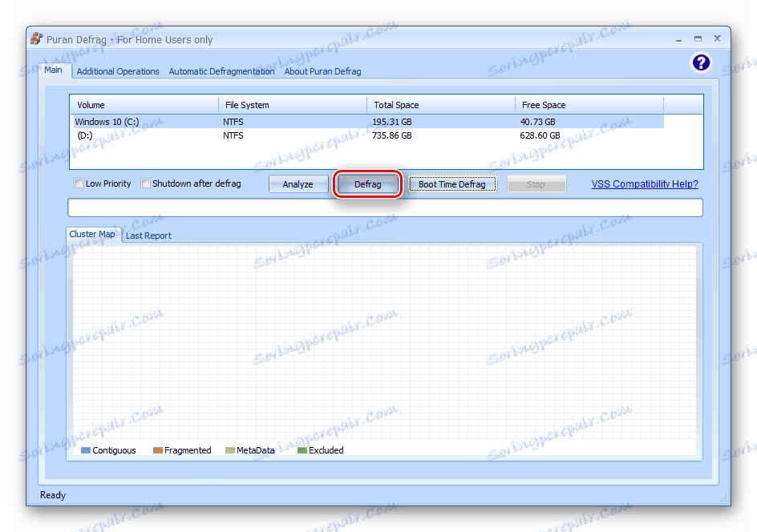The image size is (757, 532).
Task: Click the green Excluded legend swatch
Action: [302, 450]
